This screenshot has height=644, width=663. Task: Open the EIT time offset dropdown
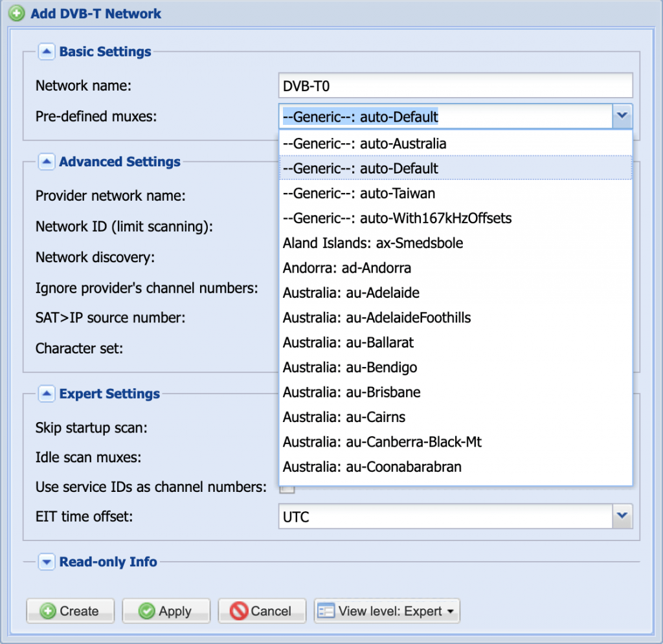(x=622, y=517)
